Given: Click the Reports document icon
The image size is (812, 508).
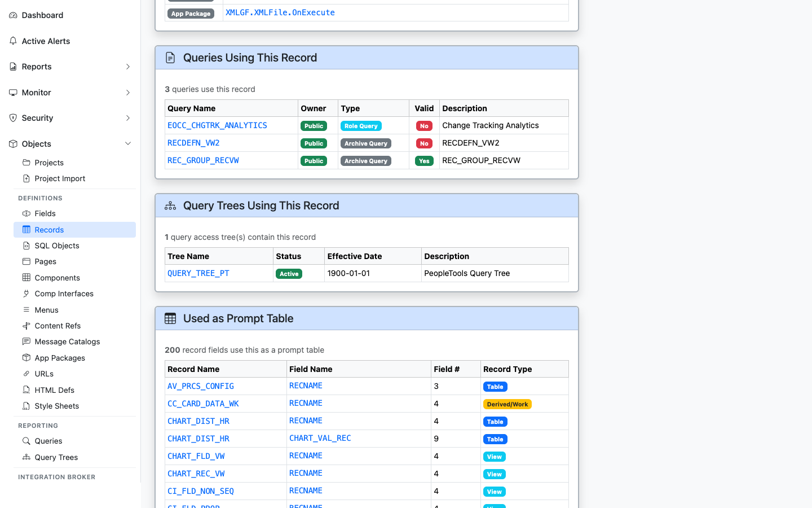Looking at the screenshot, I should (x=13, y=67).
